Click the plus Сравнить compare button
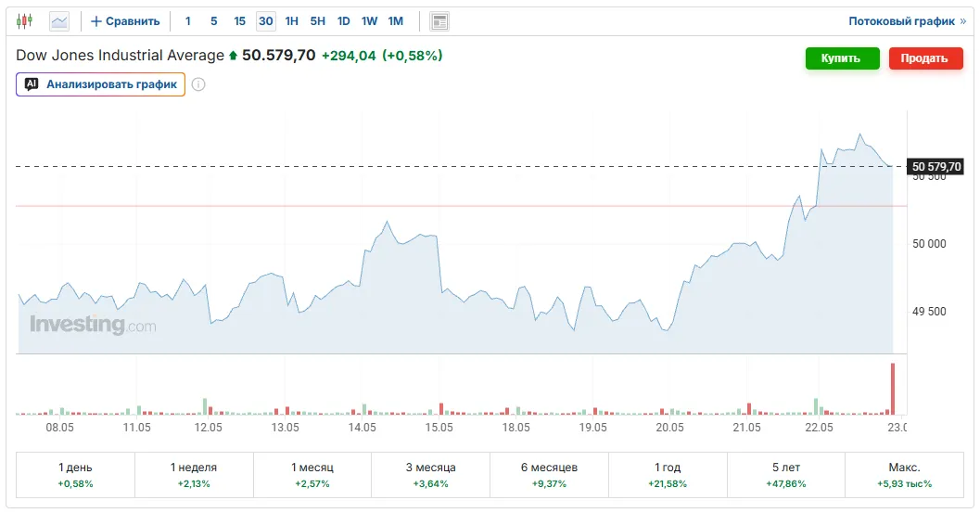 click(125, 21)
